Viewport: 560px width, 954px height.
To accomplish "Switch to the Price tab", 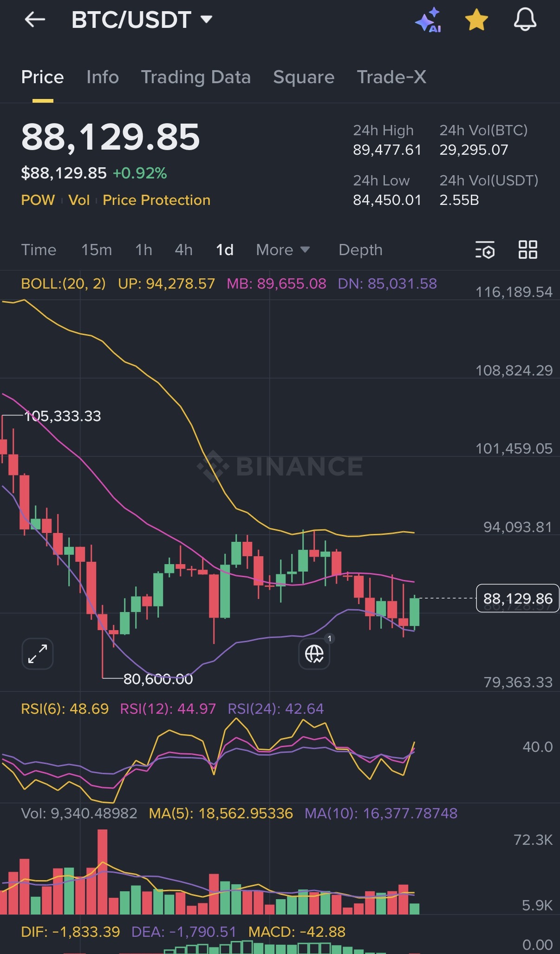I will pos(43,77).
